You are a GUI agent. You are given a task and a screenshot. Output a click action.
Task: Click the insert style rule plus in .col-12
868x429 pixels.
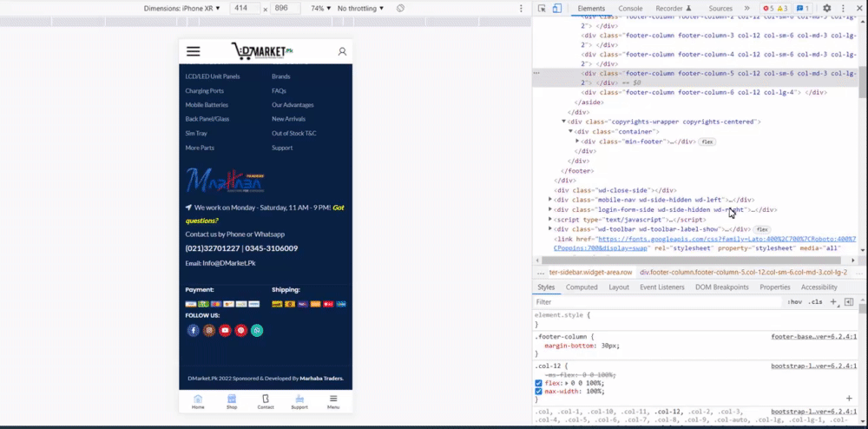click(849, 399)
